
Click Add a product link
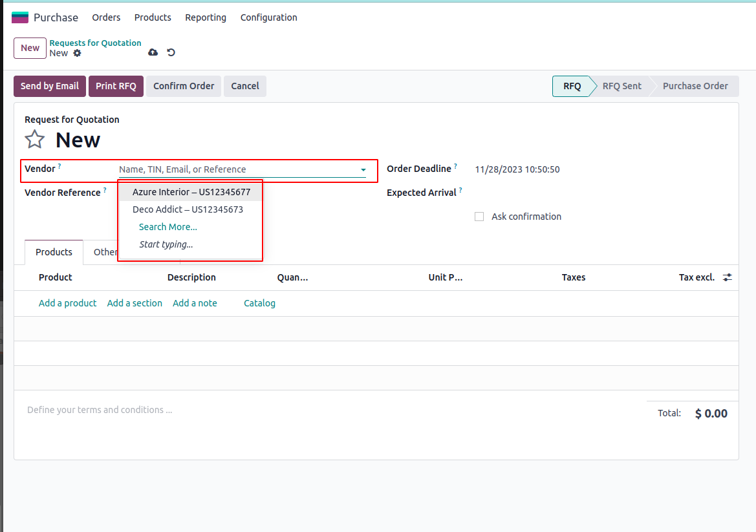click(x=67, y=303)
